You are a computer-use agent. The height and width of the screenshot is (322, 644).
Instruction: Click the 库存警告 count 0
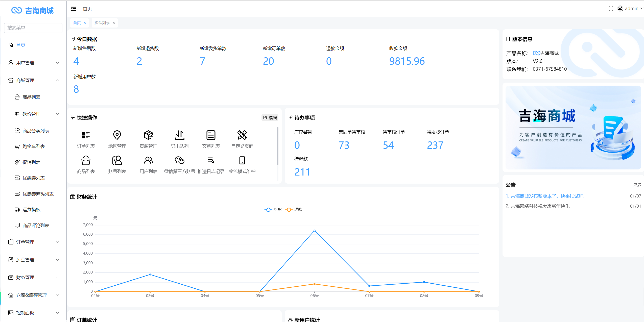pyautogui.click(x=297, y=145)
